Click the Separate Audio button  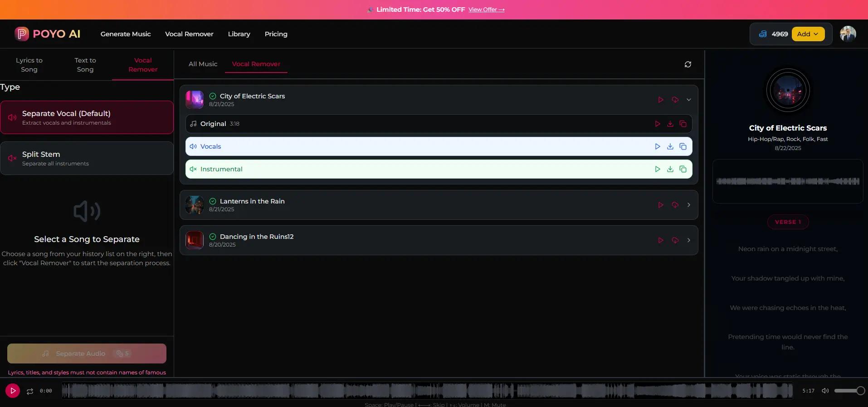pos(87,354)
